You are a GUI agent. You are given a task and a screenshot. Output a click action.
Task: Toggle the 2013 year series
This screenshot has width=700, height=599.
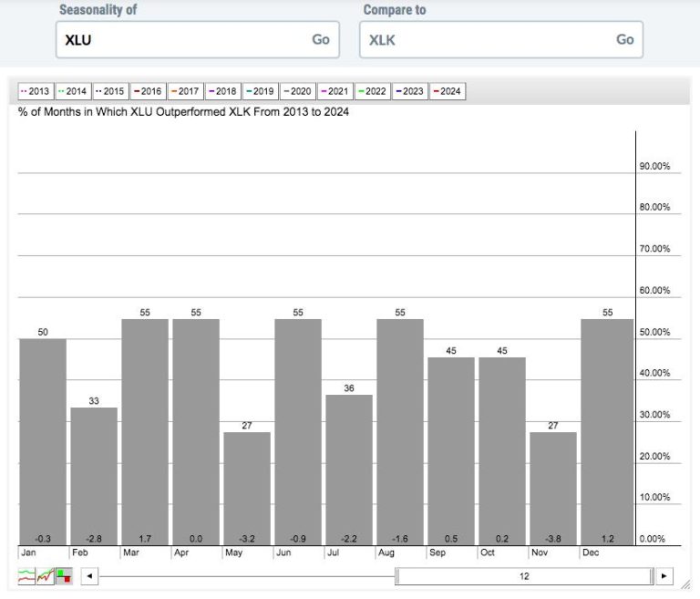pos(36,91)
